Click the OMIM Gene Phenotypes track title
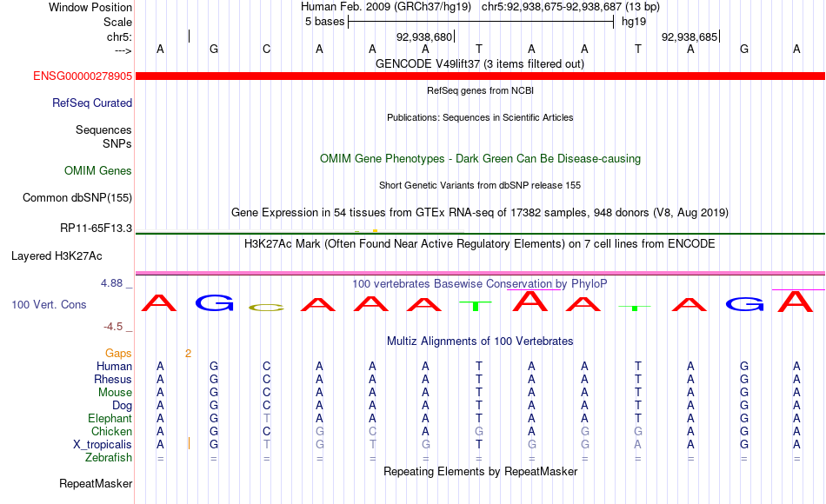The image size is (826, 504). 480,159
